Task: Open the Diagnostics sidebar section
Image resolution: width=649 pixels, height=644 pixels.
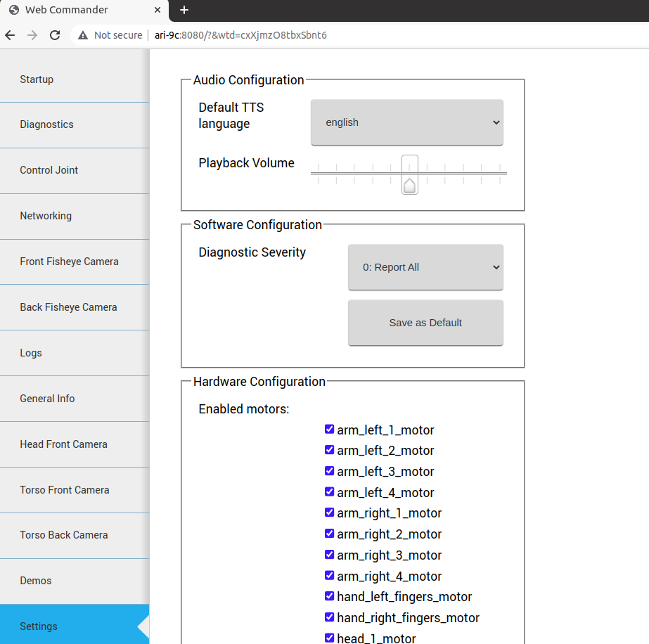Action: pyautogui.click(x=46, y=124)
